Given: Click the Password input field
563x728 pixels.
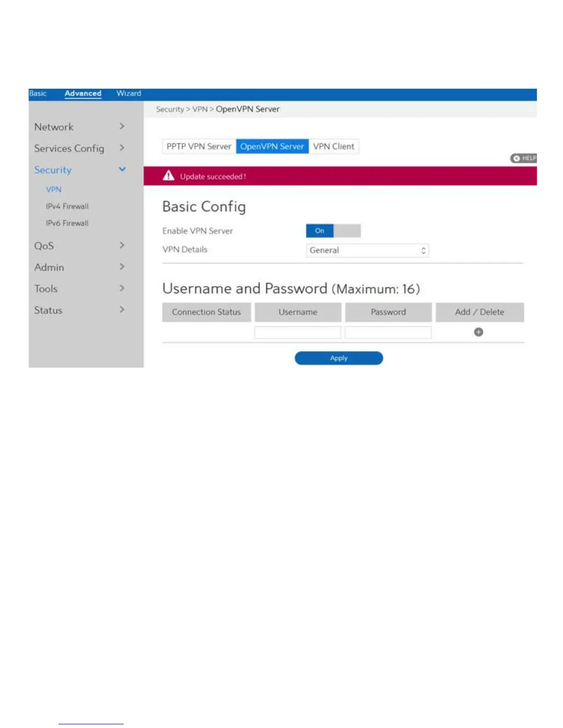Looking at the screenshot, I should tap(388, 332).
